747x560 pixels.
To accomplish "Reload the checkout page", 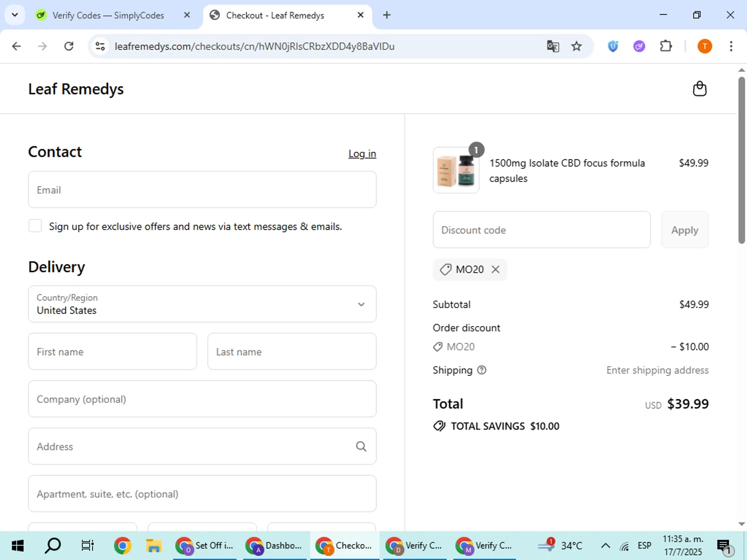I will 69,46.
